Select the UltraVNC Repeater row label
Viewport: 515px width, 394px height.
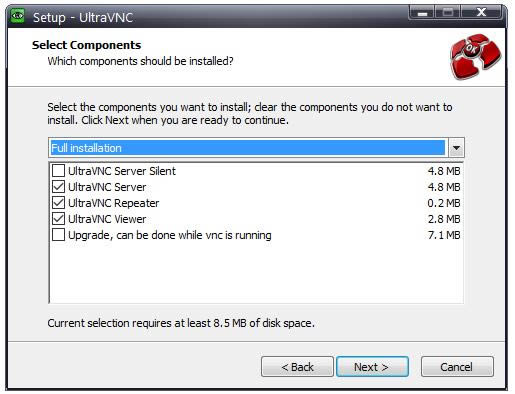(113, 203)
